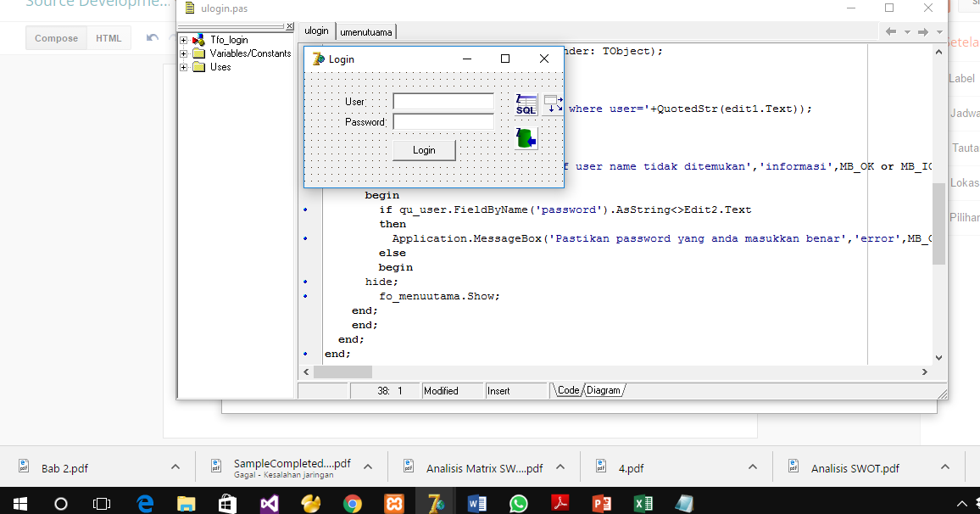Screen dimensions: 980x514
Task: Click the Browse Back arrow in the editor
Action: [x=889, y=31]
